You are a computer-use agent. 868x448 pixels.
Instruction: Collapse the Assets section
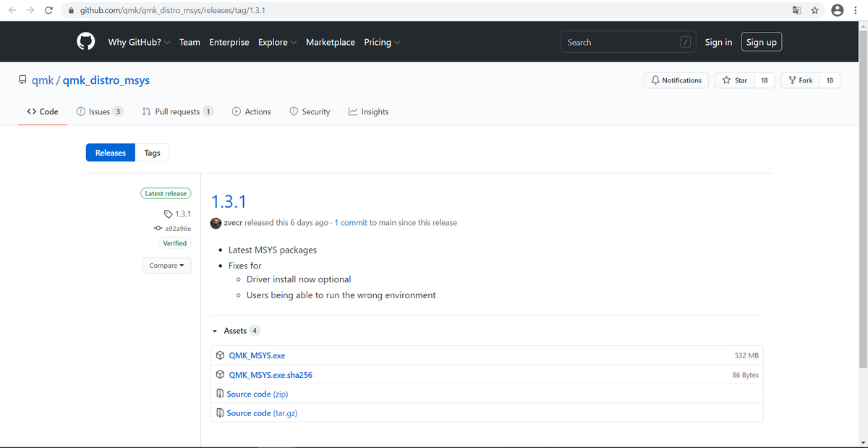click(x=236, y=331)
